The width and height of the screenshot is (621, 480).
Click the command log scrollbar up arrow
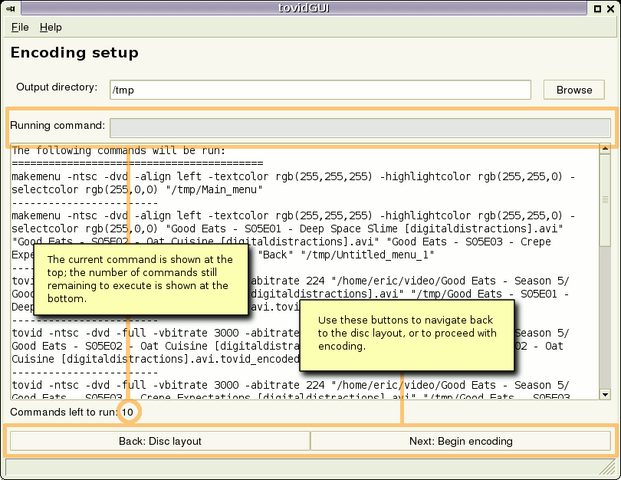[605, 149]
